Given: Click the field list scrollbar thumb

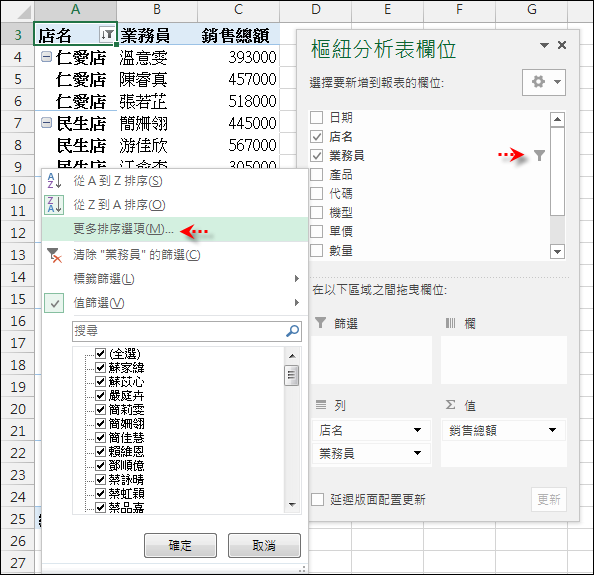Looking at the screenshot, I should point(557,172).
